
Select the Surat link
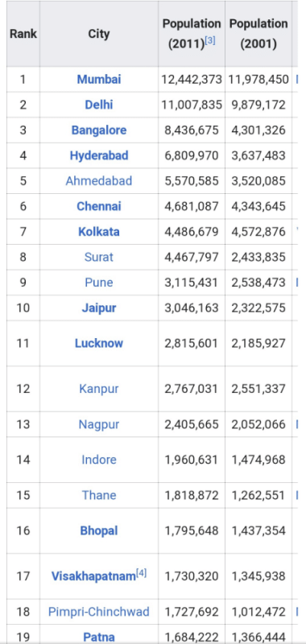[x=99, y=257]
